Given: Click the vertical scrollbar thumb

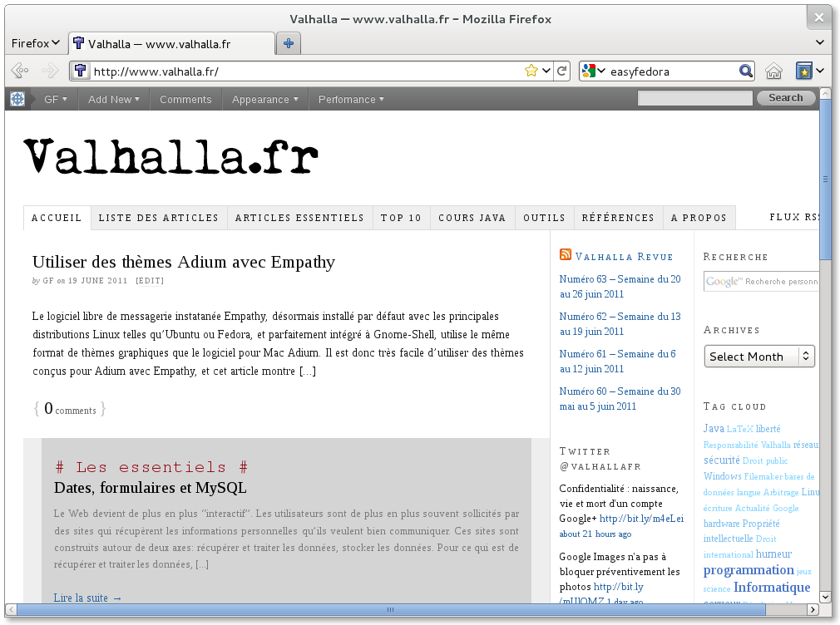Looking at the screenshot, I should pyautogui.click(x=825, y=179).
